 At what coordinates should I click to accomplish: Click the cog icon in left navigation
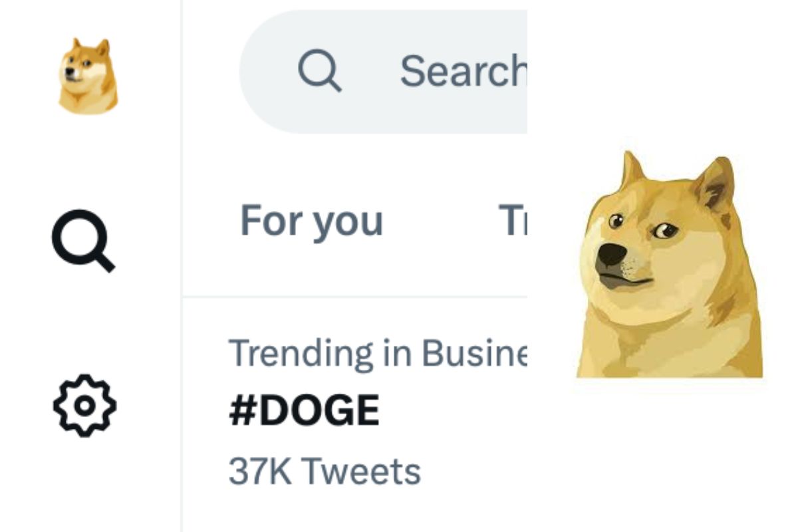pos(84,405)
